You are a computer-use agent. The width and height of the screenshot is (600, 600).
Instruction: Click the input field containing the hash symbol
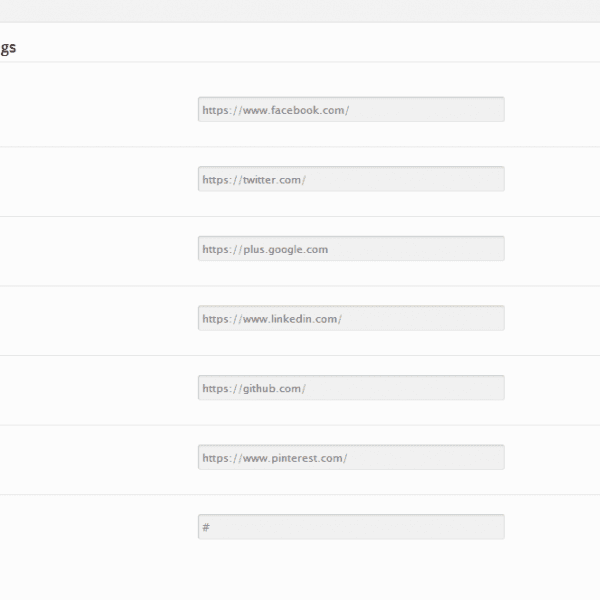(x=351, y=527)
